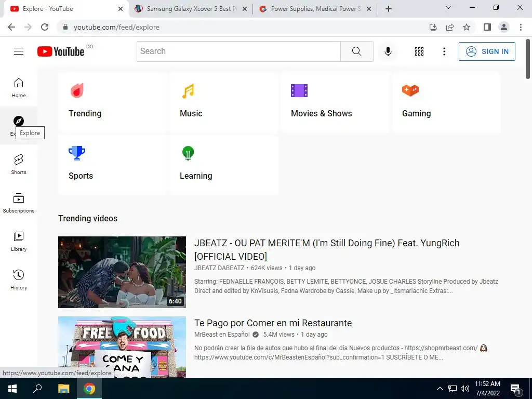The height and width of the screenshot is (399, 532).
Task: Open Subscriptions in the sidebar
Action: coord(19,203)
